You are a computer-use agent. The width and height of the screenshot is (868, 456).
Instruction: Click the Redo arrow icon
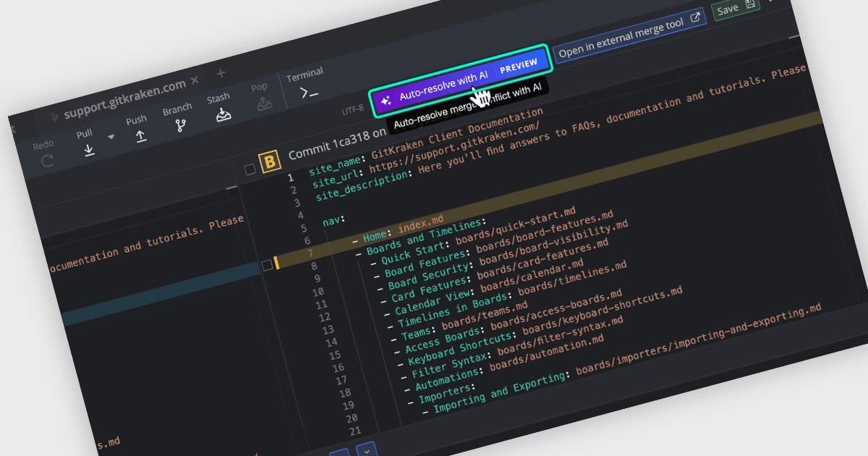click(47, 161)
